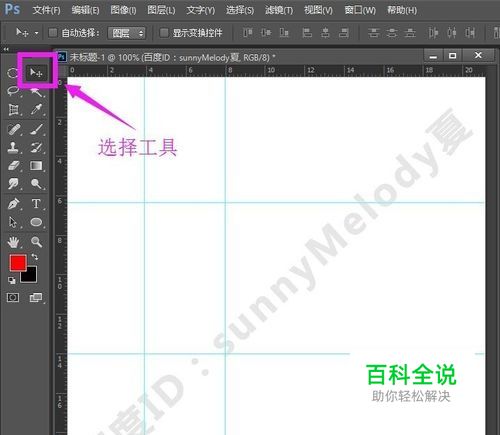Click Align Bottom Edges icon

point(284,33)
